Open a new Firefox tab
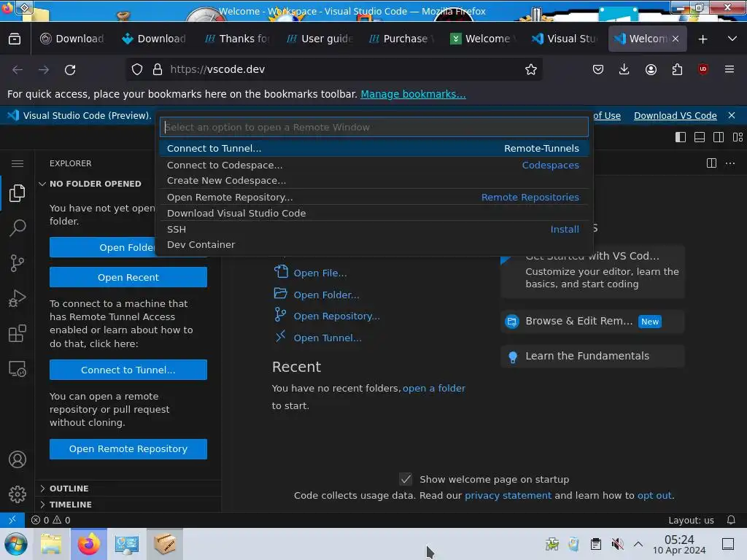The height and width of the screenshot is (560, 747). tap(703, 39)
